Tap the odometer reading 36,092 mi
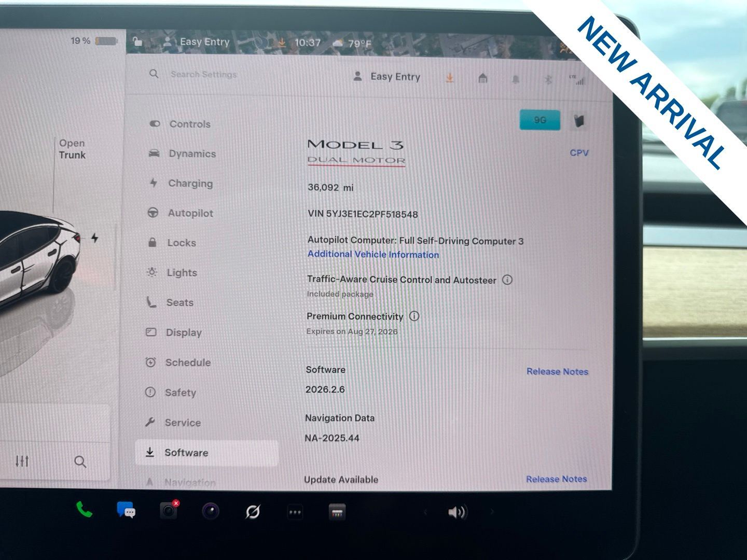The image size is (747, 560). coord(330,187)
